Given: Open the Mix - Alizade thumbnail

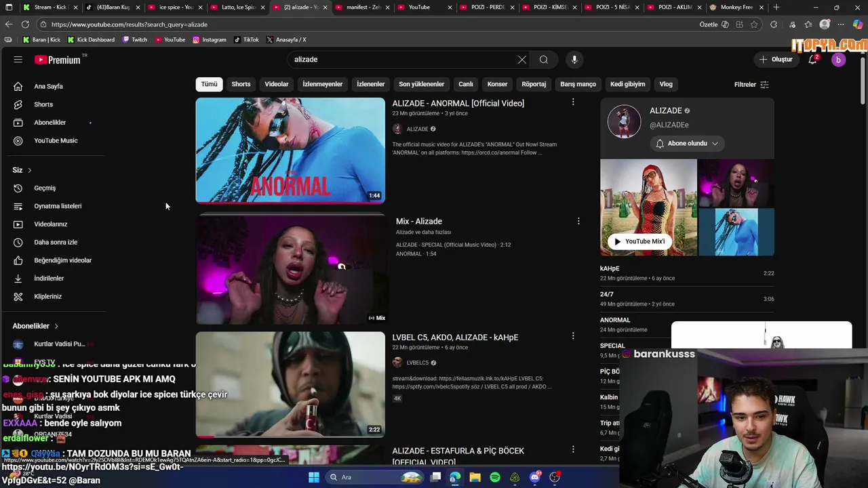Looking at the screenshot, I should click(x=290, y=270).
